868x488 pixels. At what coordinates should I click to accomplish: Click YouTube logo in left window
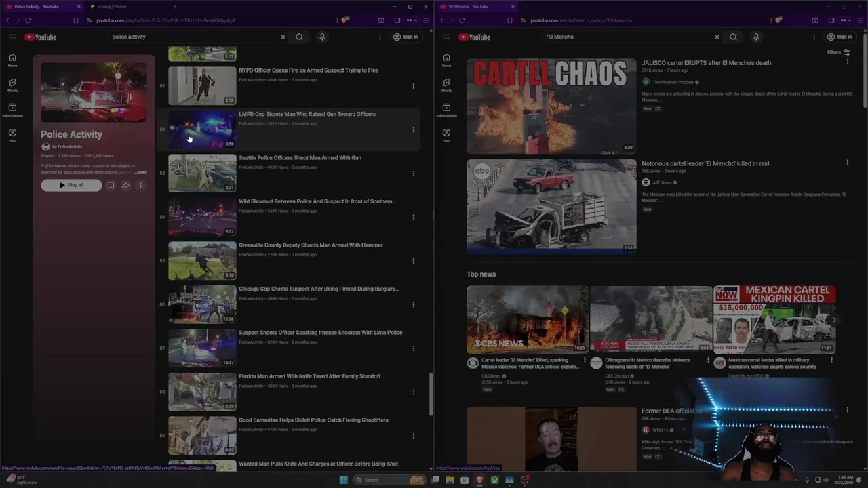click(x=41, y=37)
